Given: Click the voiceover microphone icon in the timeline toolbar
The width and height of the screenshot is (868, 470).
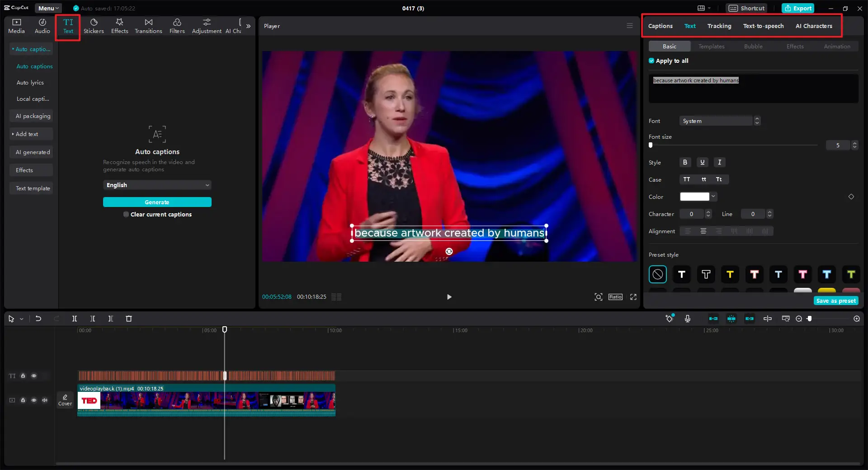Looking at the screenshot, I should click(688, 319).
